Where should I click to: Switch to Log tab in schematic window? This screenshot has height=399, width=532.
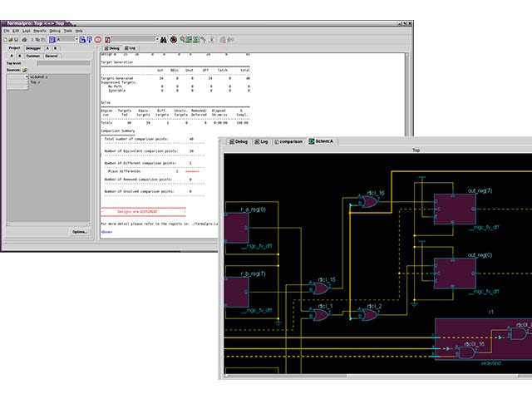(262, 141)
